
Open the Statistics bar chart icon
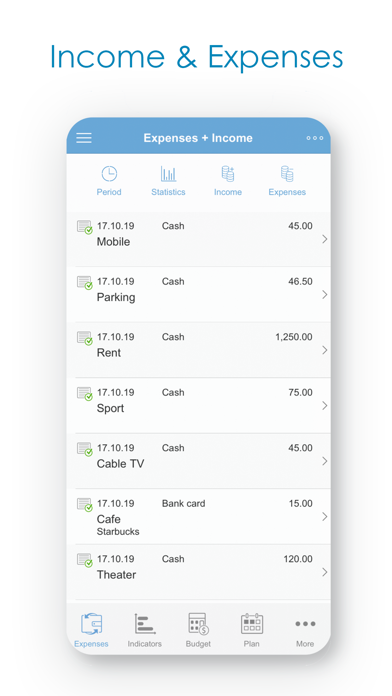[x=168, y=174]
